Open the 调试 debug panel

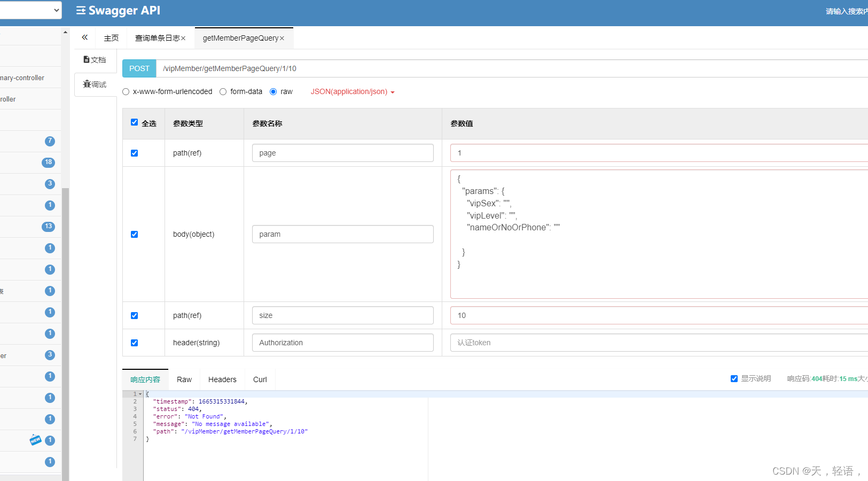point(95,84)
